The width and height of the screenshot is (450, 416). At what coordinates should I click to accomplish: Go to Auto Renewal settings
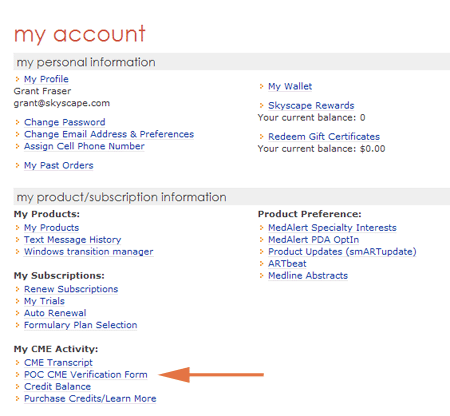(x=55, y=313)
